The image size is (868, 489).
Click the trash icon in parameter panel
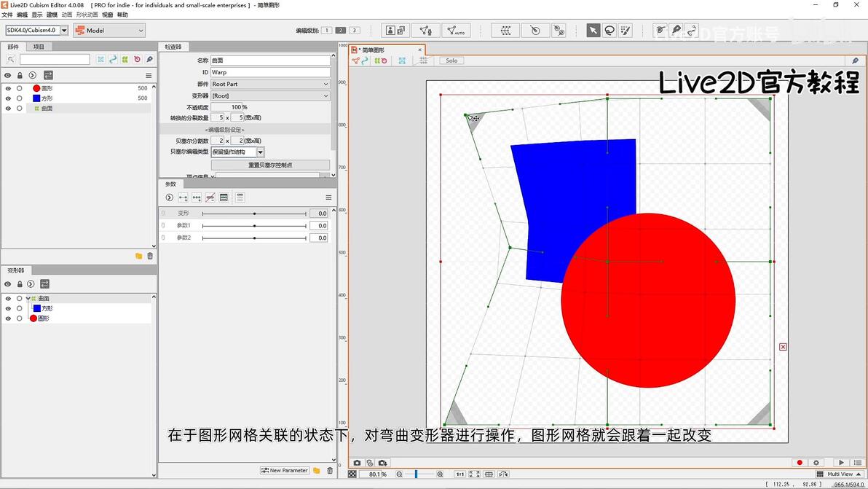click(x=329, y=471)
